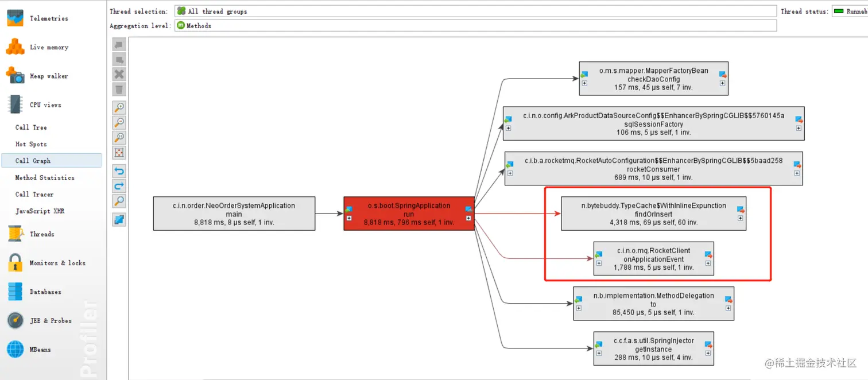This screenshot has width=868, height=380.
Task: Select the SpringInjector getInstance node
Action: point(653,348)
